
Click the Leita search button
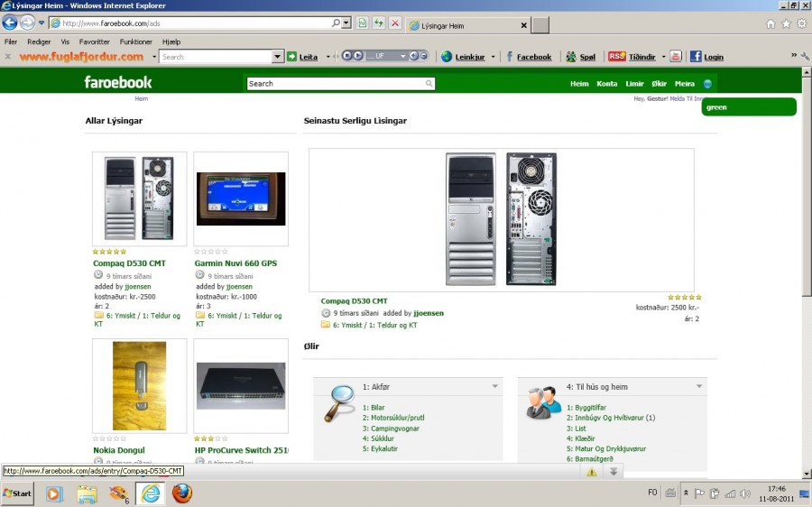302,57
